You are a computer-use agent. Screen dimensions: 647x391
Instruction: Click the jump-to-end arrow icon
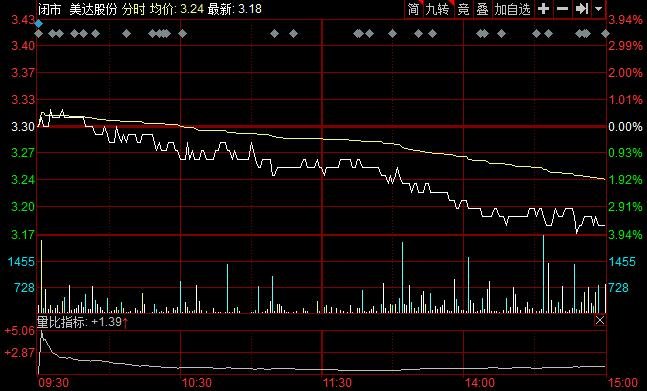(582, 9)
